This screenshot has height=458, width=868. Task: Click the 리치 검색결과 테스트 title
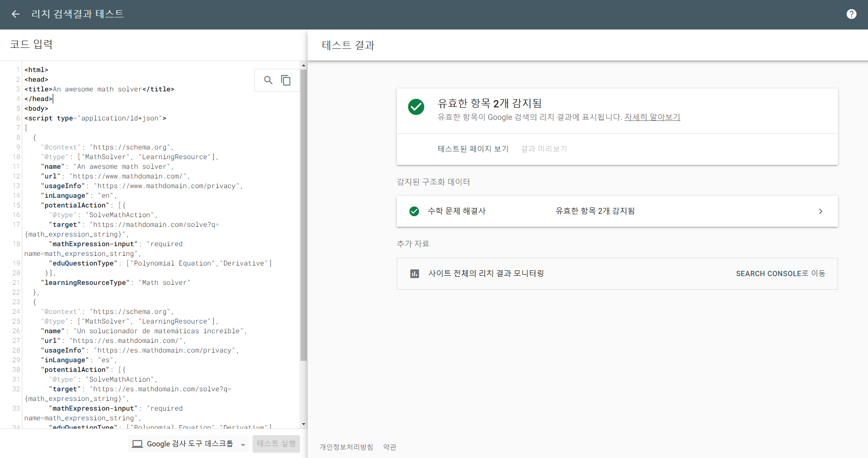point(77,14)
